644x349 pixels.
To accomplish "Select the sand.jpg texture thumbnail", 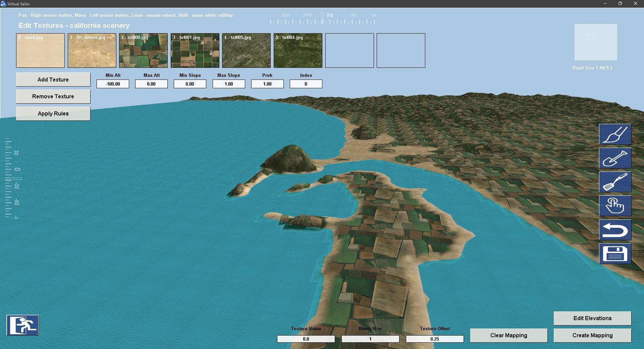I will 40,50.
